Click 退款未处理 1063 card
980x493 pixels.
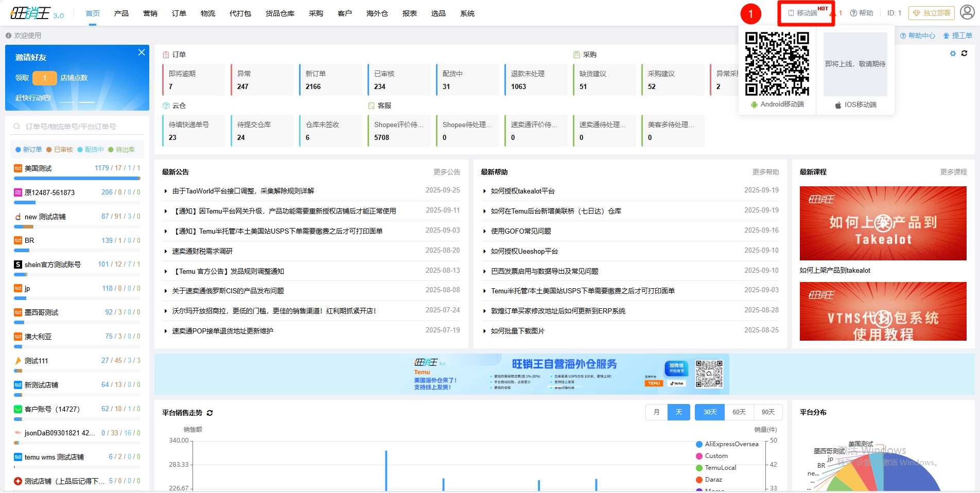click(x=536, y=80)
